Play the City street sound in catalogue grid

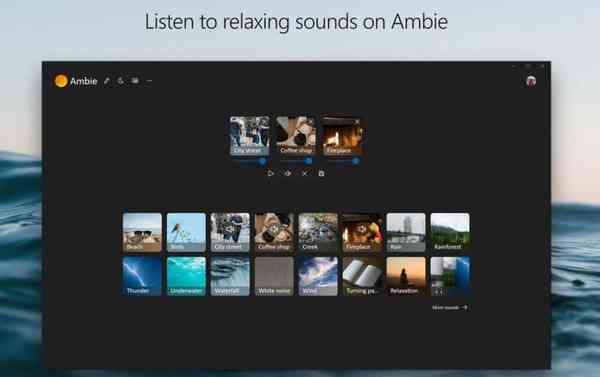[230, 232]
